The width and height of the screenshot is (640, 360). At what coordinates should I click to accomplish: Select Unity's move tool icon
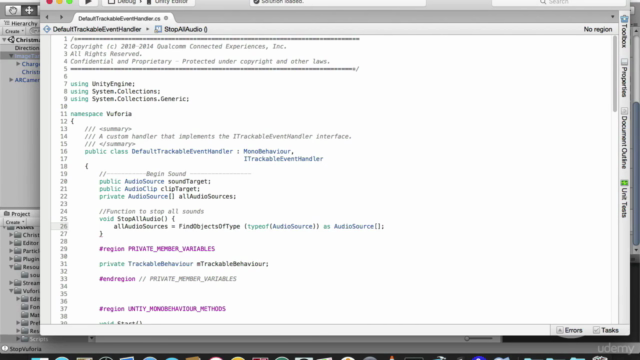tap(29, 10)
